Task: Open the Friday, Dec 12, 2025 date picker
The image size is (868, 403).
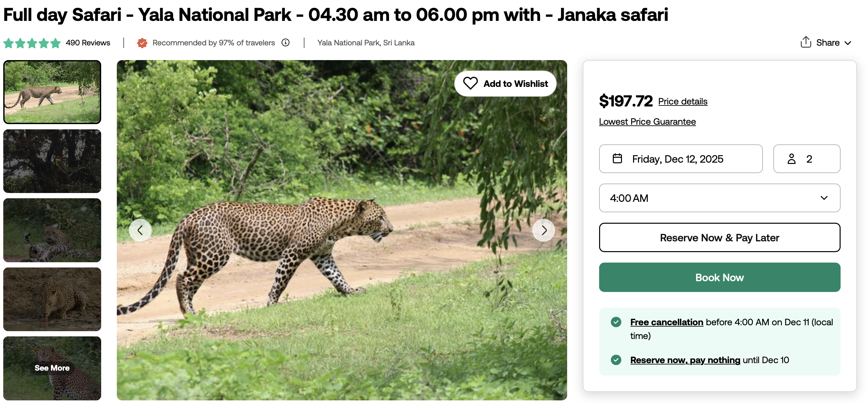Action: (x=681, y=159)
